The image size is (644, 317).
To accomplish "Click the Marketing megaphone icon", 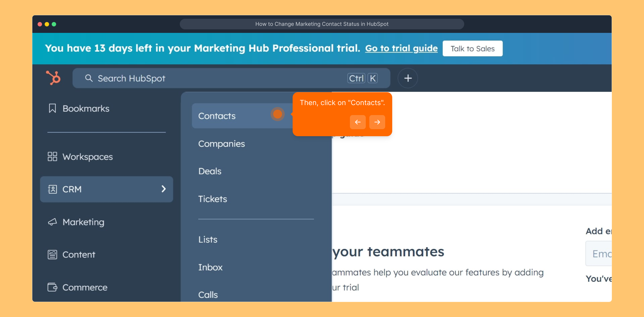I will (x=52, y=222).
